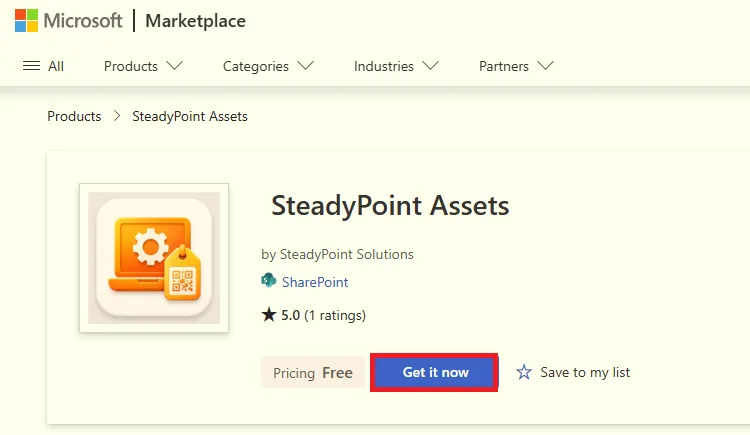Open the Marketplace home link
750x435 pixels.
(195, 21)
